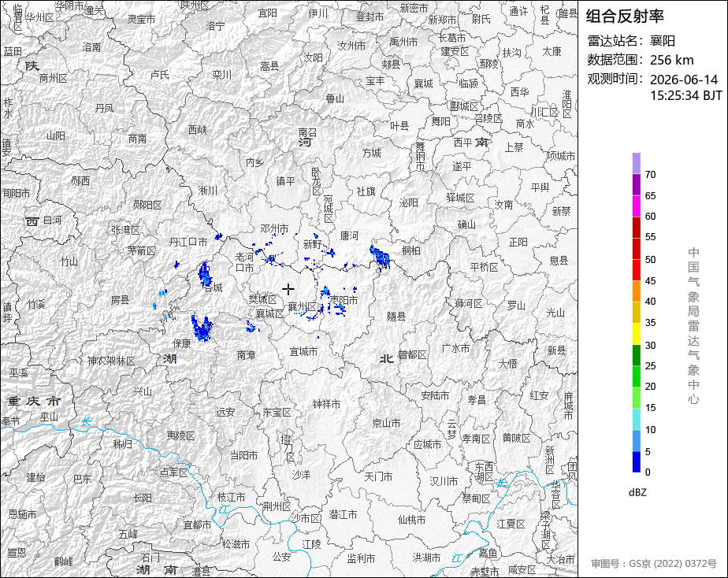Click the 潜江市 label on the map
The width and height of the screenshot is (728, 578).
click(x=343, y=514)
